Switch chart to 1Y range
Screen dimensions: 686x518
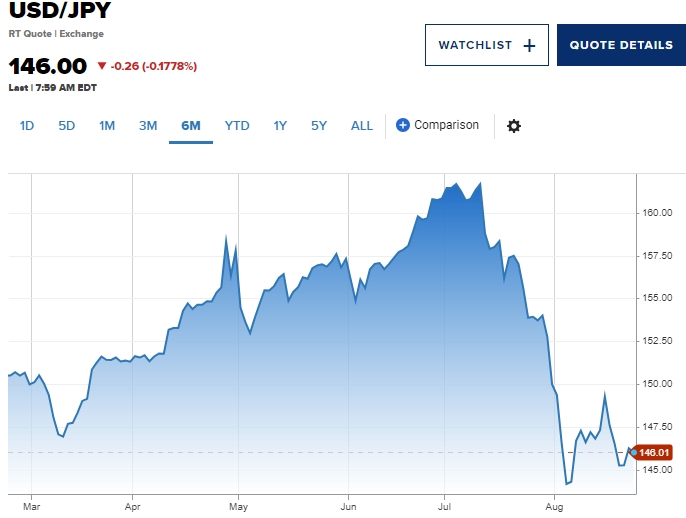click(x=280, y=126)
